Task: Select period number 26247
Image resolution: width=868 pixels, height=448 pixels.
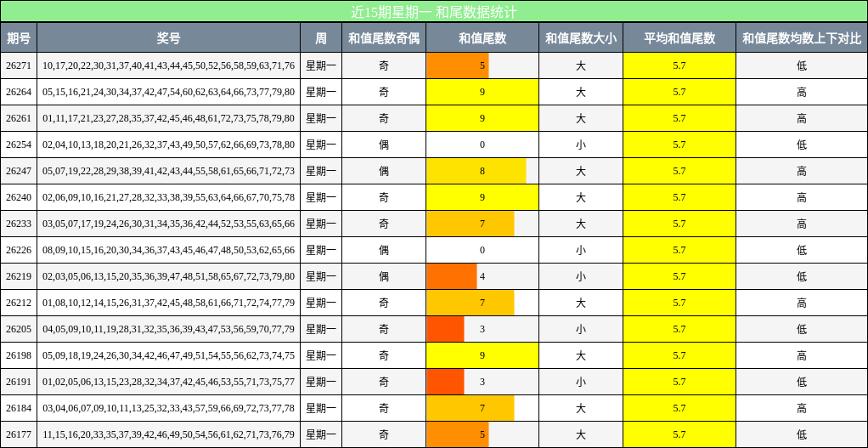Action: pyautogui.click(x=19, y=171)
